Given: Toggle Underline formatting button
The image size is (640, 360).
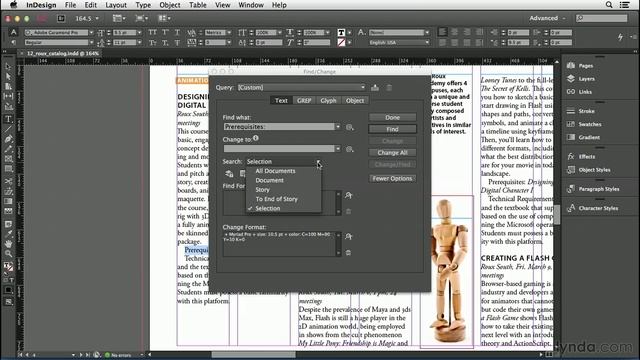Looking at the screenshot, I should [177, 32].
